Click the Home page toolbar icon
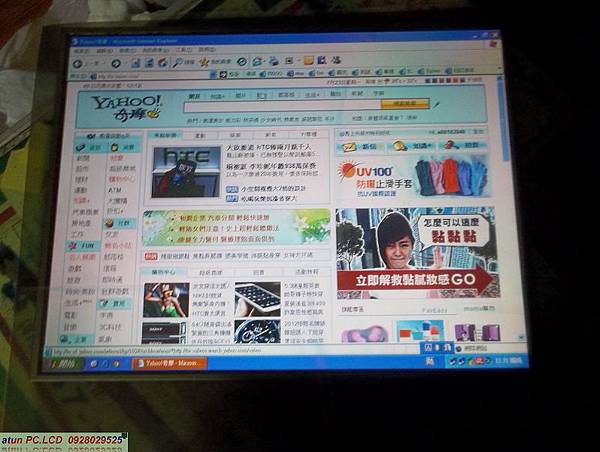The height and width of the screenshot is (452, 600). (x=163, y=62)
